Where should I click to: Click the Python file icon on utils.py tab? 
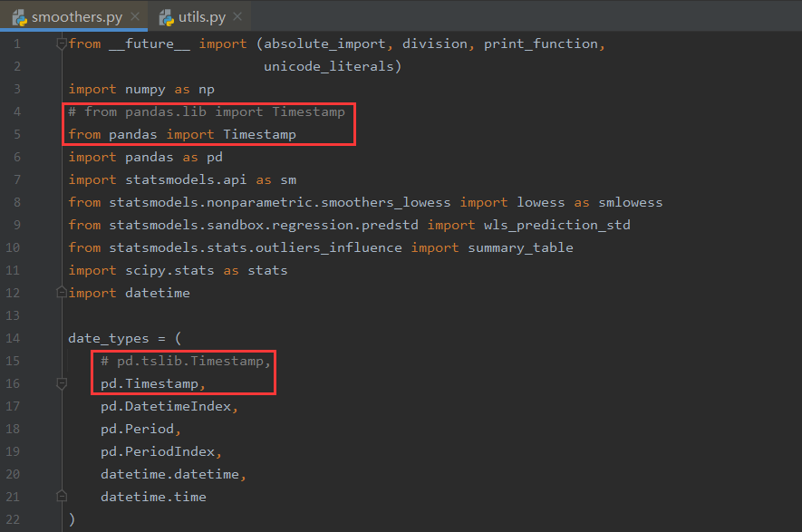click(166, 18)
